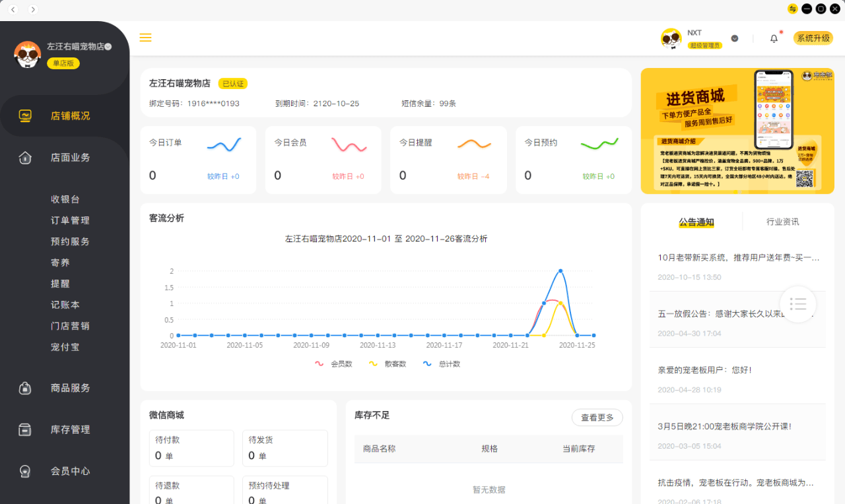Open 宠付宝 submenu item

[x=65, y=347]
